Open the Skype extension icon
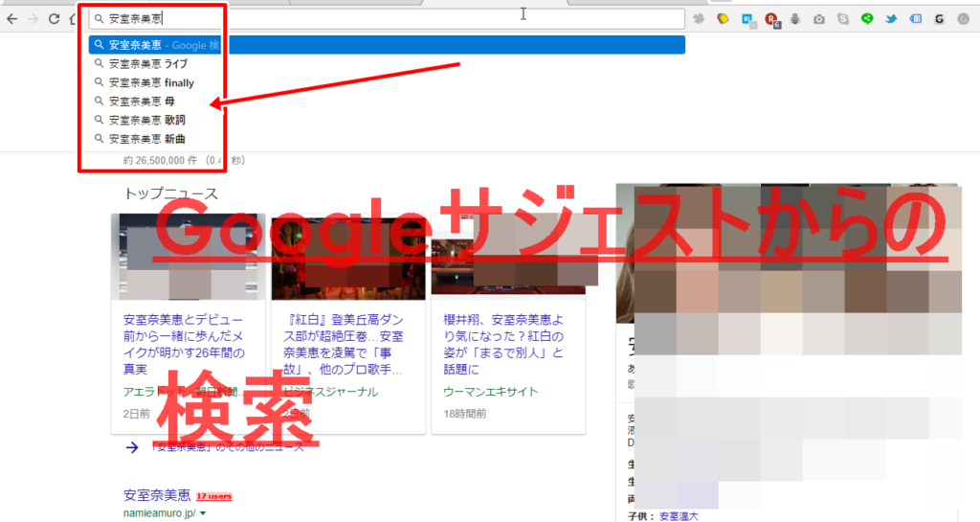The image size is (980, 522). (843, 19)
